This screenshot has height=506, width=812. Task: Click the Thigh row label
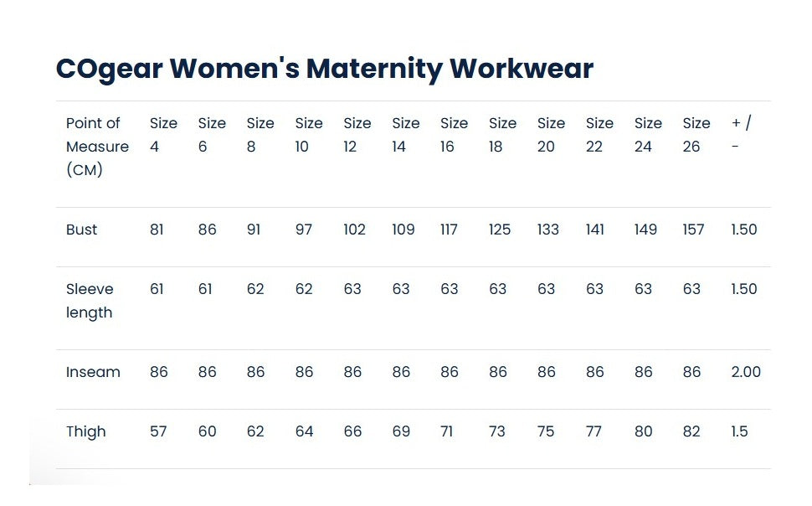coord(86,431)
